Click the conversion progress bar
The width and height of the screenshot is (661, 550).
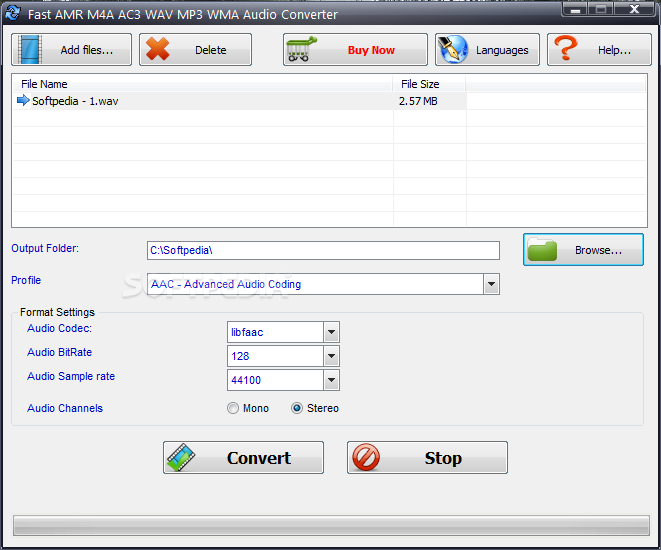click(x=331, y=525)
